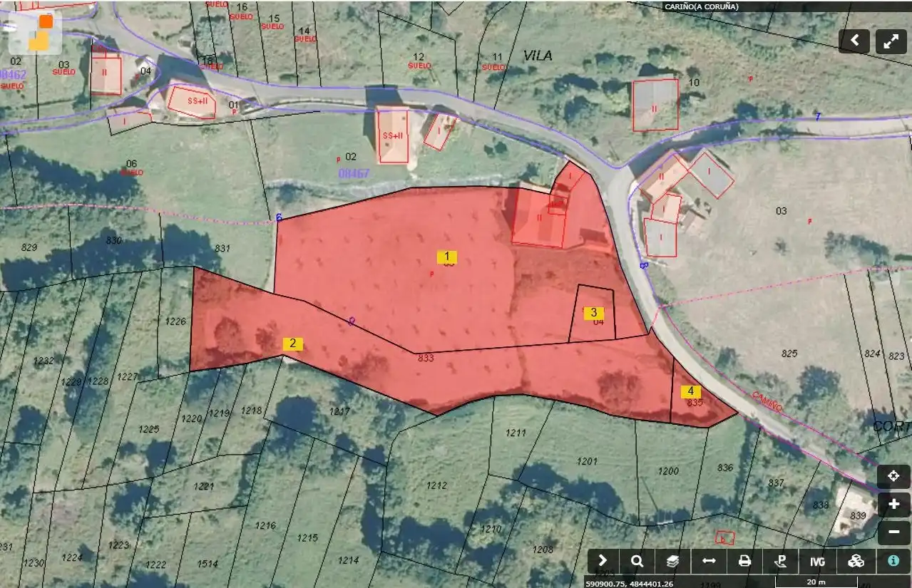
Task: Toggle the information identify tool
Action: 893,561
